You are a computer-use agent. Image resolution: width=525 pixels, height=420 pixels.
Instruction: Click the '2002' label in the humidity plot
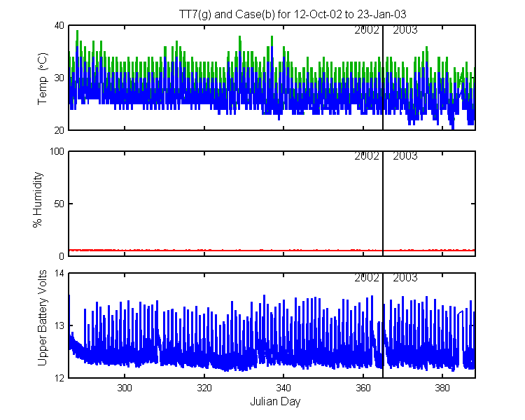(x=367, y=156)
